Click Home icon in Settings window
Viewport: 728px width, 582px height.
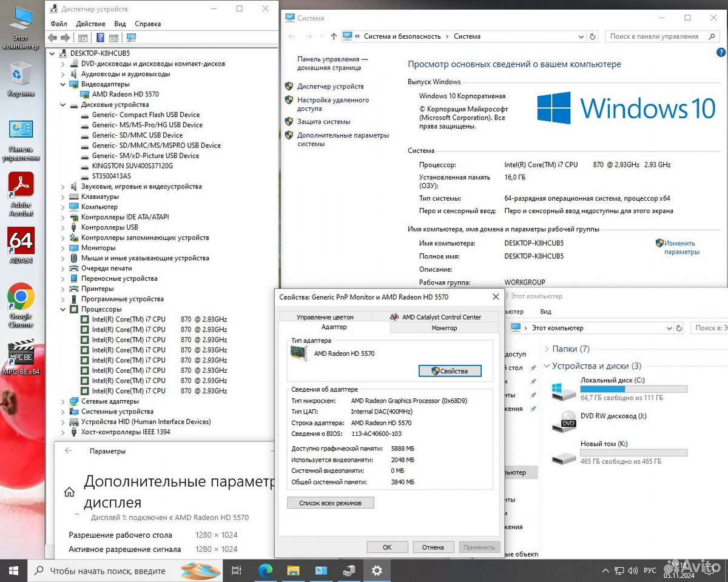pos(70,492)
